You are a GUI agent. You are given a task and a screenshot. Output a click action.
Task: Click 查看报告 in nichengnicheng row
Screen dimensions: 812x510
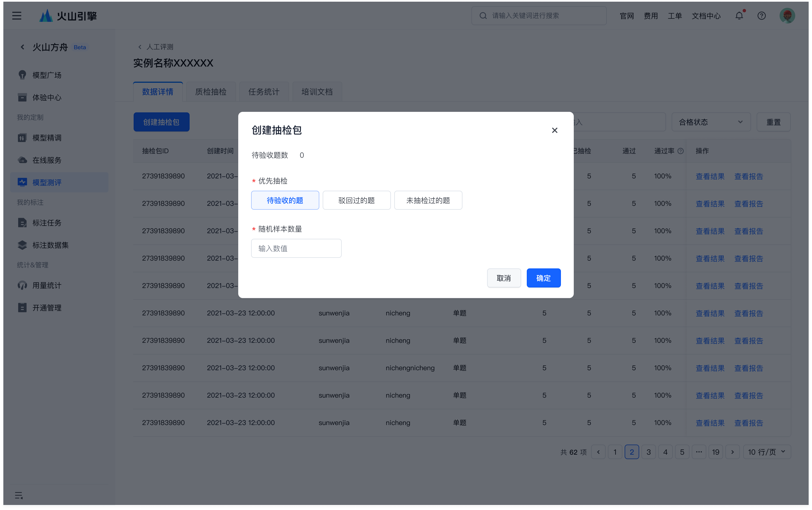coord(749,368)
